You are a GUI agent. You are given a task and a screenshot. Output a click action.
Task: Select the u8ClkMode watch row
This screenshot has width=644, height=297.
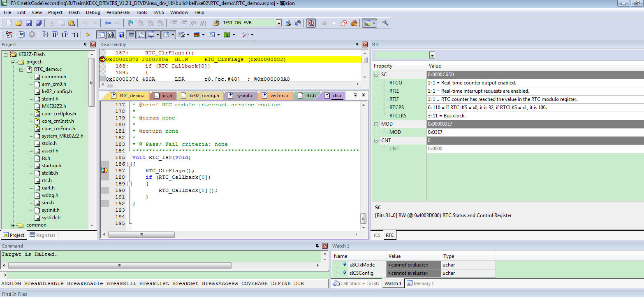click(x=413, y=265)
